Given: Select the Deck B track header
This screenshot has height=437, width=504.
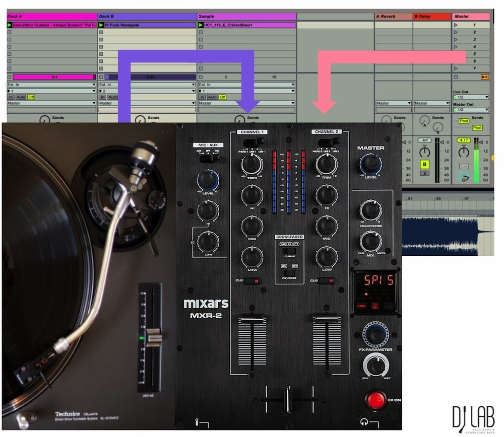Looking at the screenshot, I should [147, 16].
